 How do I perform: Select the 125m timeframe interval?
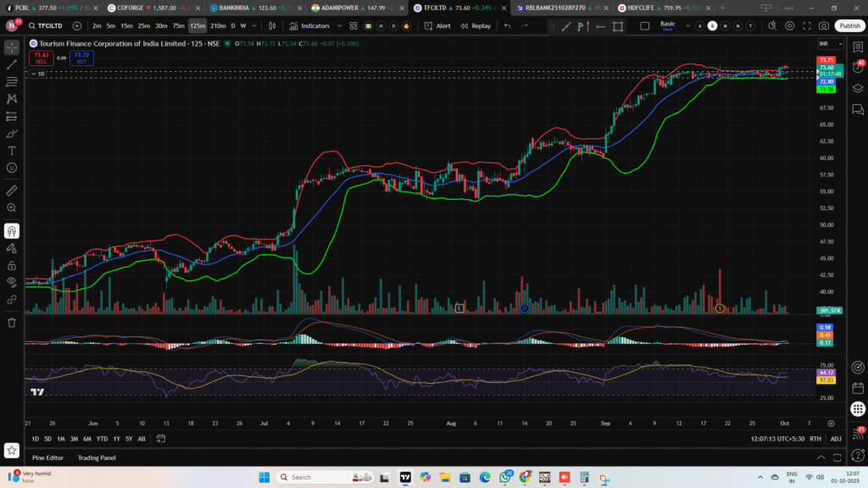pyautogui.click(x=198, y=25)
